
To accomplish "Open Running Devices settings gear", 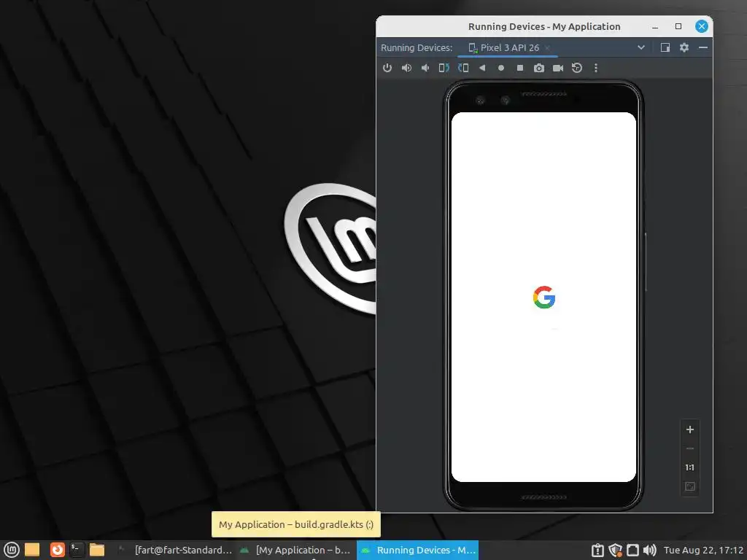I will [684, 47].
